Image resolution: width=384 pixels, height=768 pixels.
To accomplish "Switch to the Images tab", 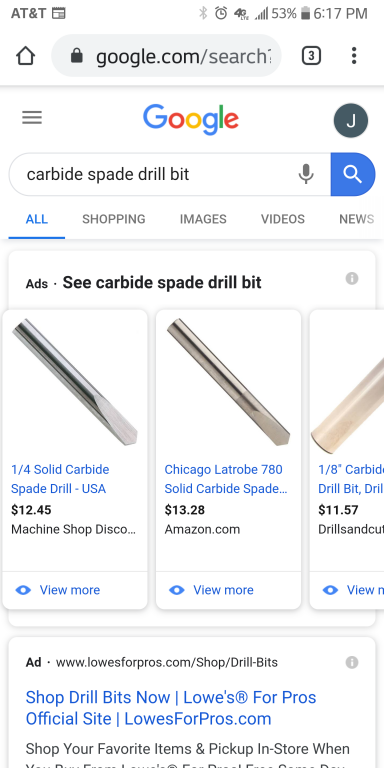I will click(203, 219).
